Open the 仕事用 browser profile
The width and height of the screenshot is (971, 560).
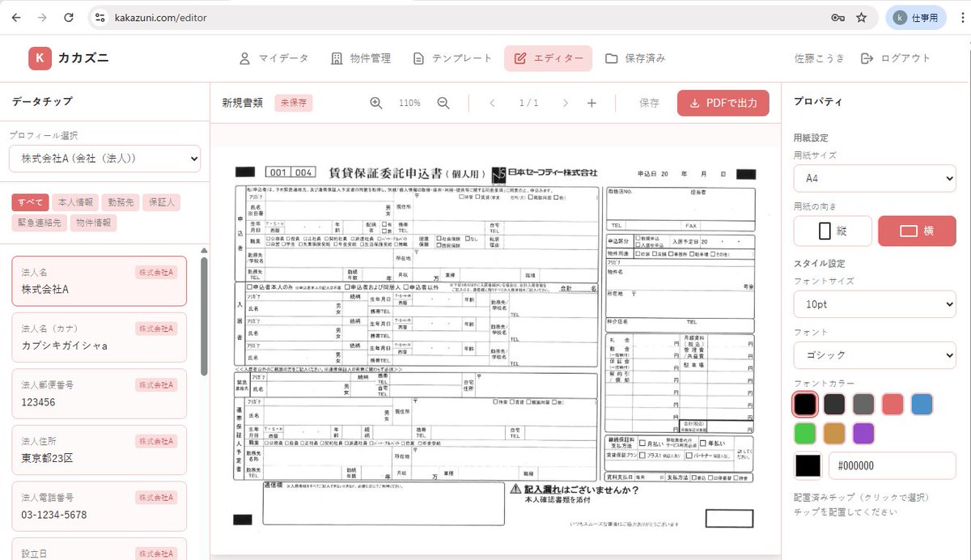(x=916, y=17)
